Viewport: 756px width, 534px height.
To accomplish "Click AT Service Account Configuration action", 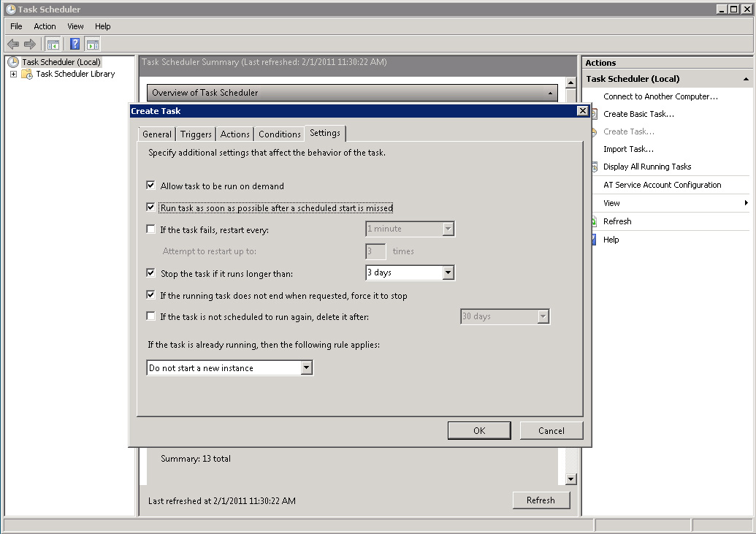I will coord(663,185).
